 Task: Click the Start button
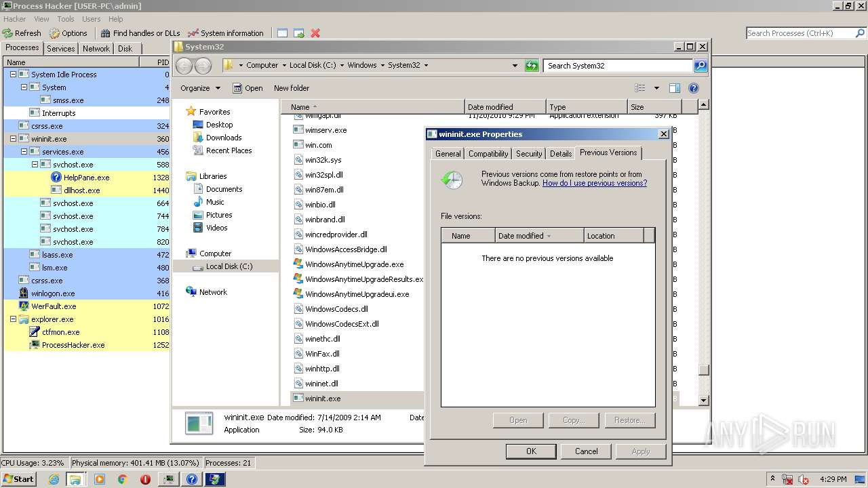tap(19, 479)
